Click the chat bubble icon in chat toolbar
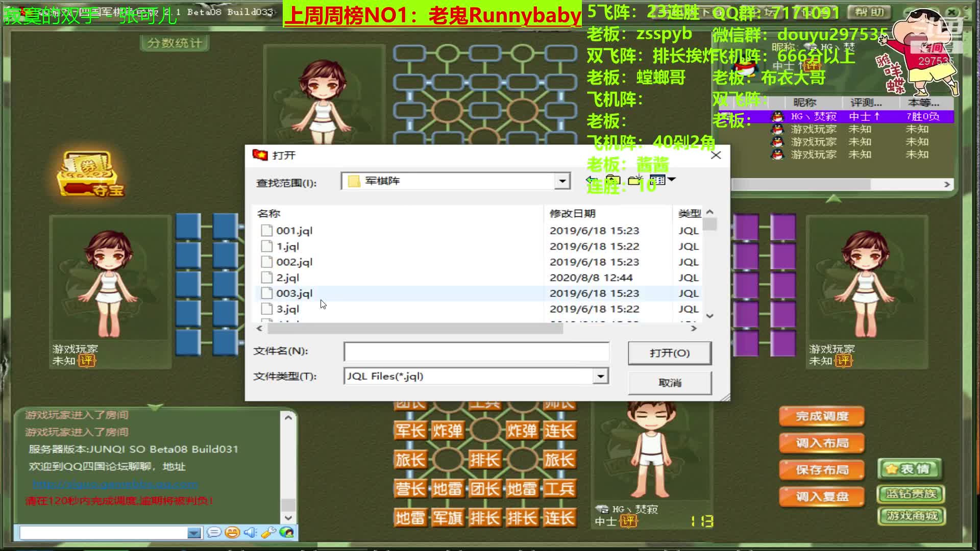This screenshot has width=980, height=551. [x=214, y=532]
